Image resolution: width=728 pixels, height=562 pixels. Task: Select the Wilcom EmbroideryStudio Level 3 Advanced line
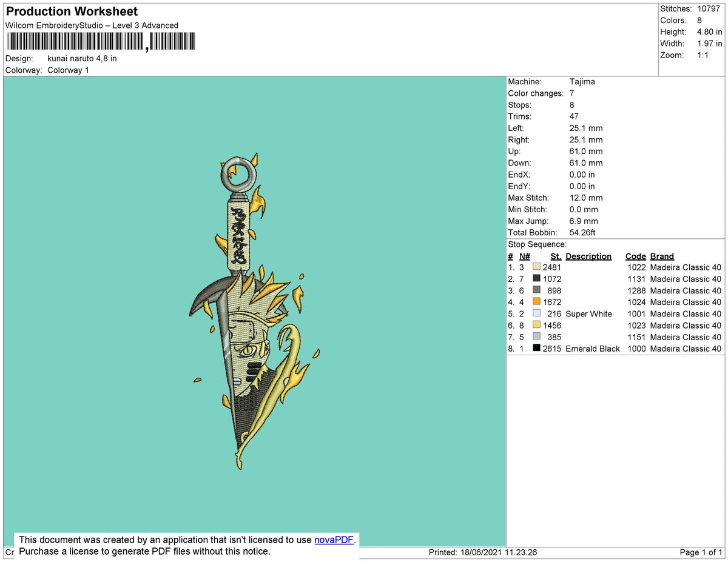(x=92, y=25)
